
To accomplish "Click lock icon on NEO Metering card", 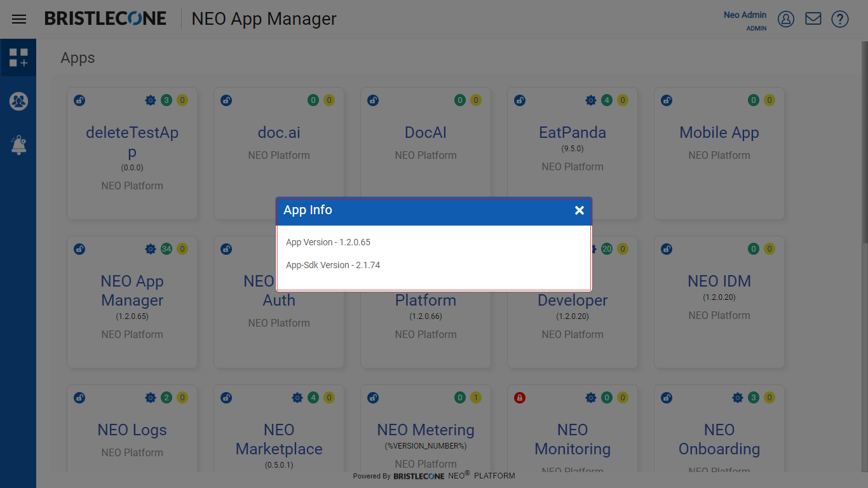I will (x=373, y=397).
